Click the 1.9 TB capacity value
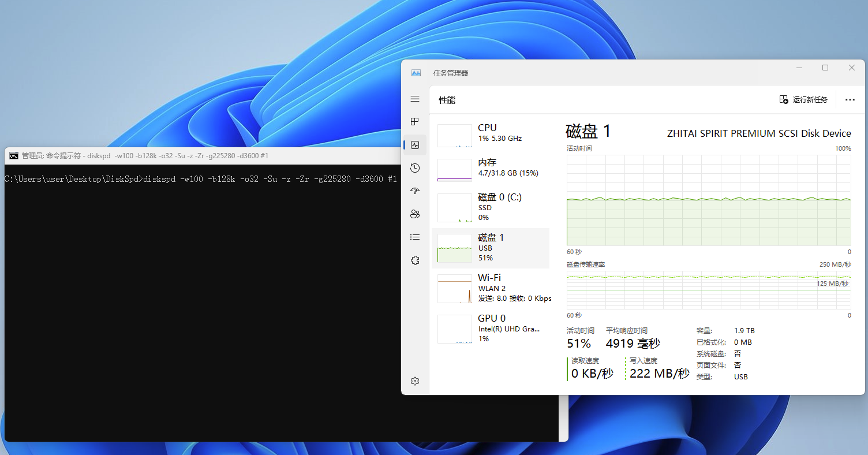The width and height of the screenshot is (868, 455). tap(744, 331)
